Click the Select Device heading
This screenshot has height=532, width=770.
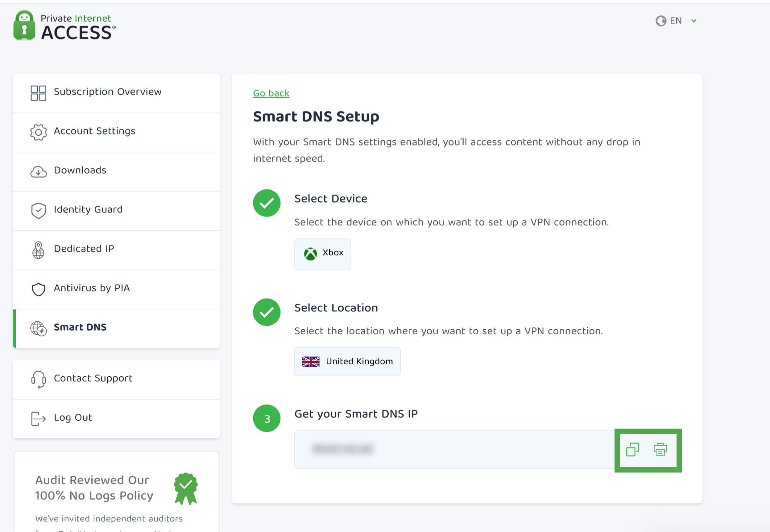(x=331, y=199)
